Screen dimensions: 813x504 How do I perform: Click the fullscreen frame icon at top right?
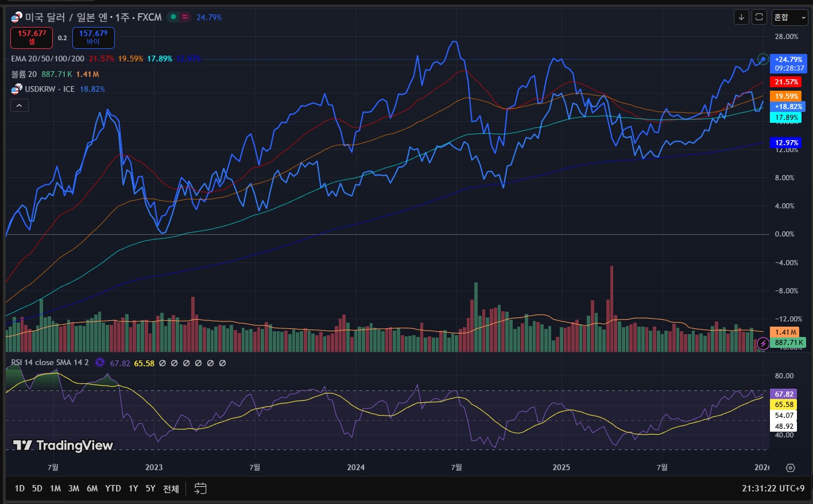[759, 17]
